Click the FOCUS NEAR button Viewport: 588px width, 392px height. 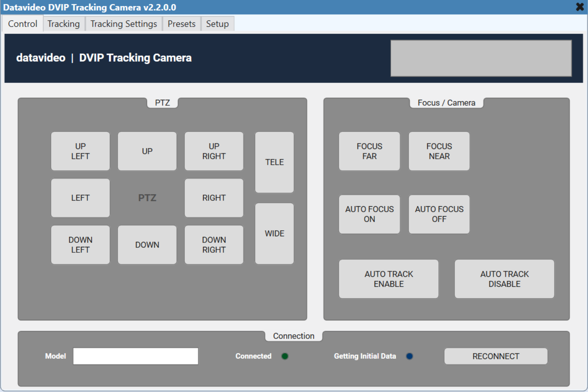coord(439,151)
